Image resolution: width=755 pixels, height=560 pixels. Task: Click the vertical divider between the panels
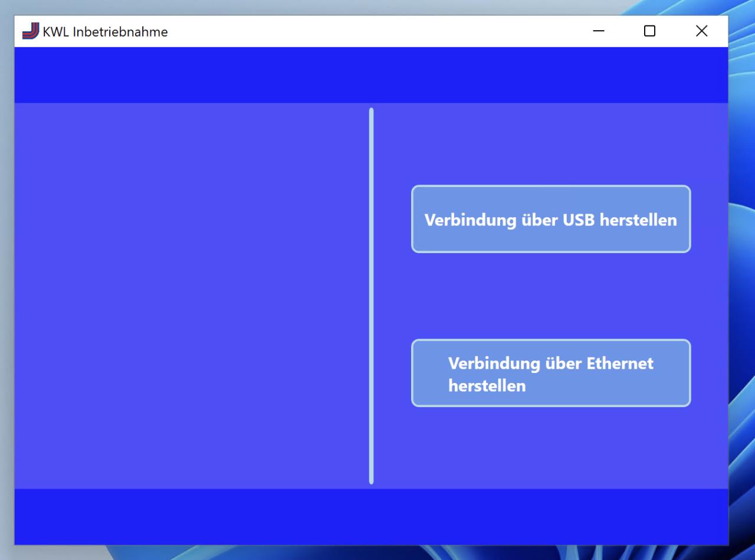371,295
